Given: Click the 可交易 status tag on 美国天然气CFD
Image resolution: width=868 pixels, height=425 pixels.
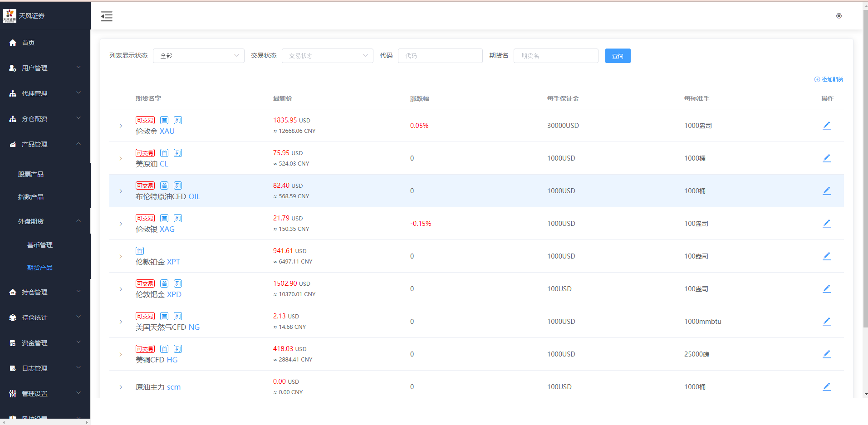Looking at the screenshot, I should point(145,316).
